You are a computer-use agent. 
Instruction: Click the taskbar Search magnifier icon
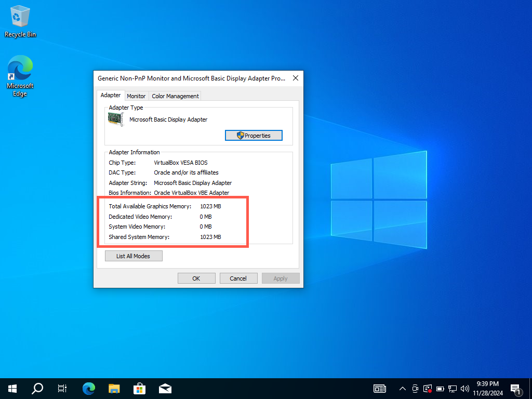coord(37,388)
